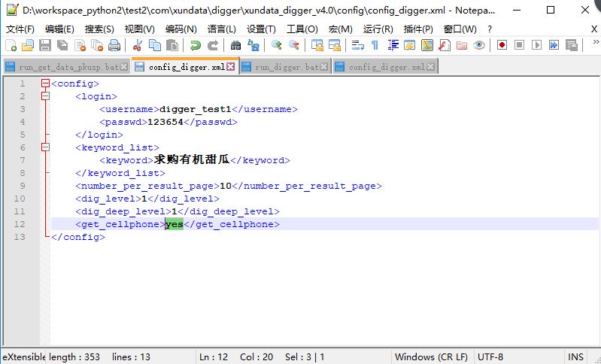Close the run_digger.bat tab
601x364 pixels.
[324, 67]
